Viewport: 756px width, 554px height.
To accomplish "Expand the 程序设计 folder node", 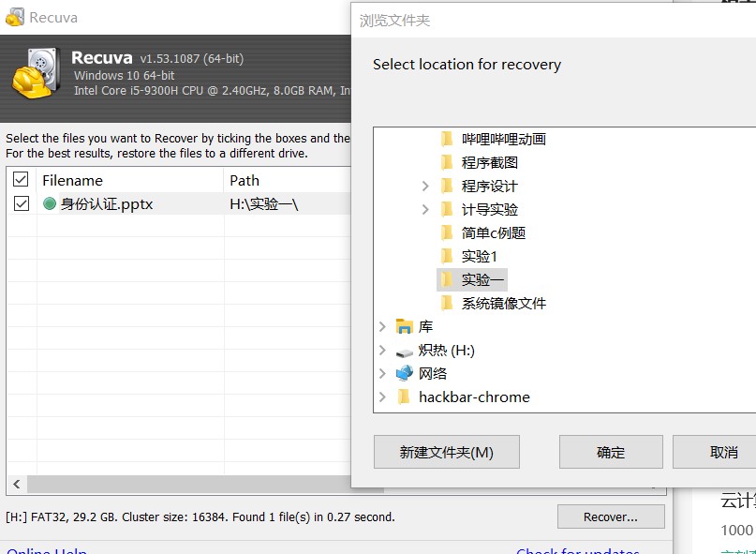I will click(425, 186).
